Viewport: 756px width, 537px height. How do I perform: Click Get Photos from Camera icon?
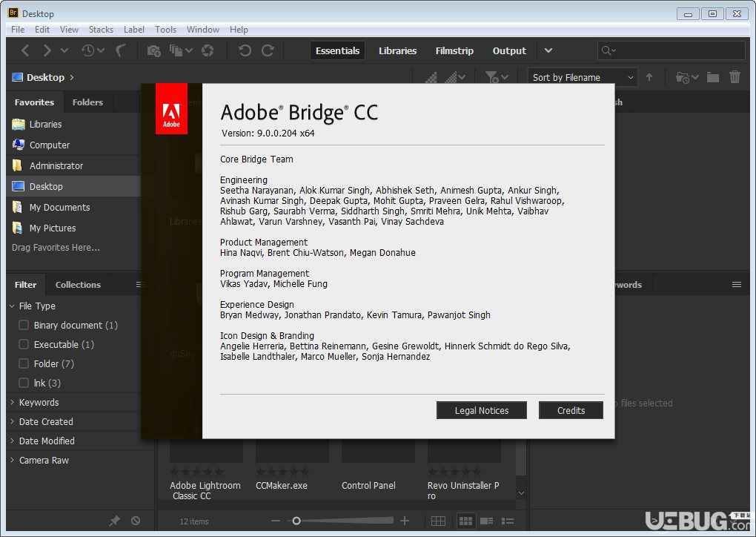154,50
